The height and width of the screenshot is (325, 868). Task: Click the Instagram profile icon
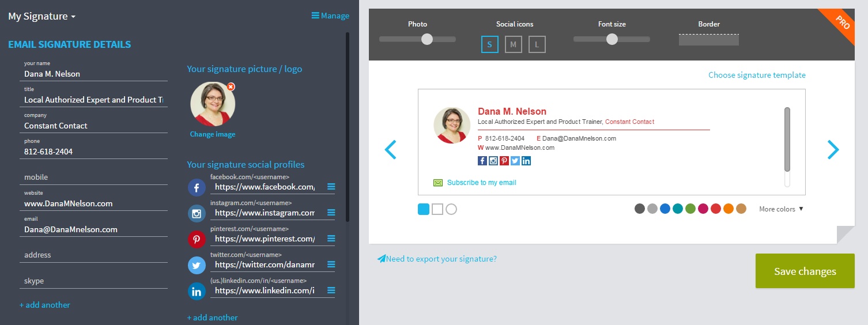[x=197, y=213]
